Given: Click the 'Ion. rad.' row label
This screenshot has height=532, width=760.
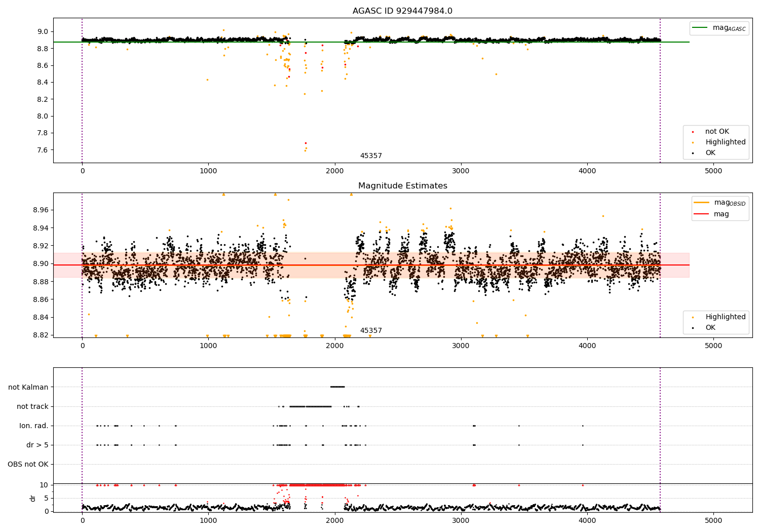Looking at the screenshot, I should pos(34,426).
